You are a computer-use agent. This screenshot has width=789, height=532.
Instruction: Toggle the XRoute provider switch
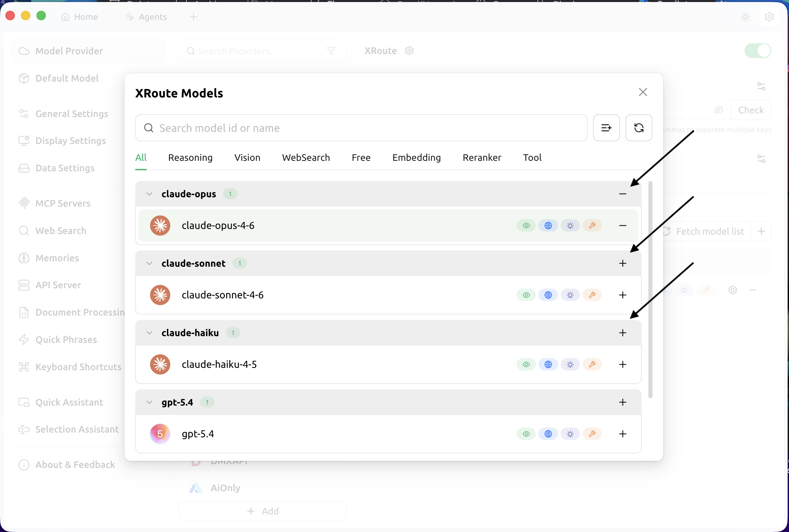pos(757,51)
